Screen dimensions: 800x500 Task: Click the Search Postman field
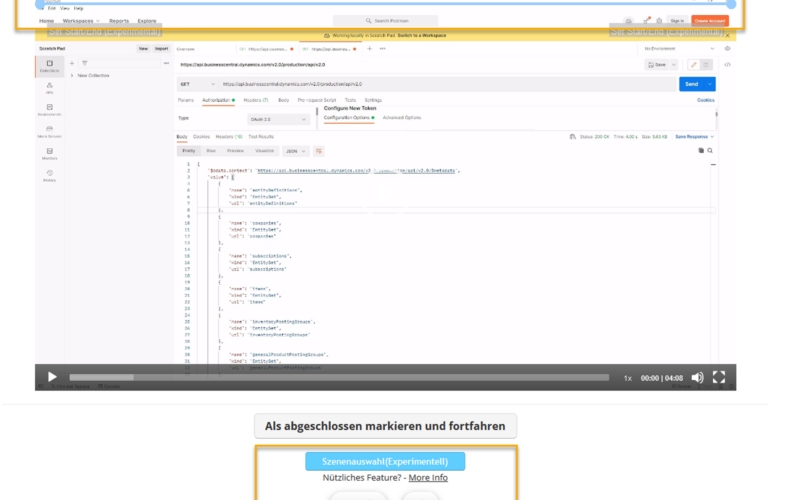386,21
